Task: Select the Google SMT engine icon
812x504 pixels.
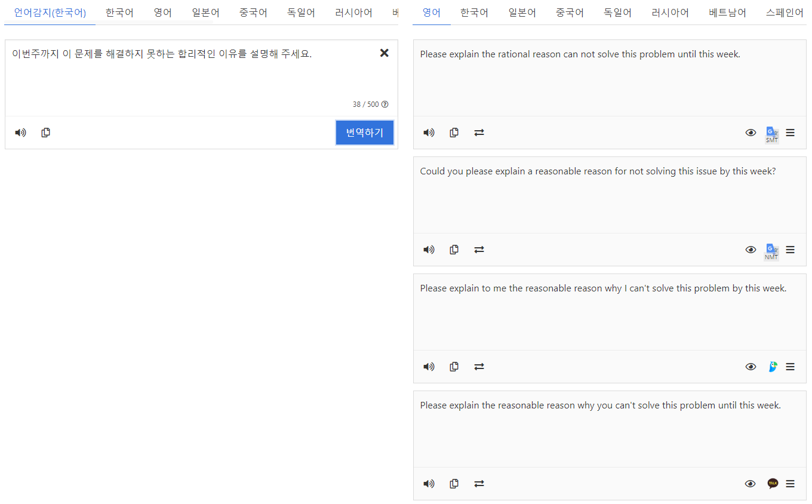Action: point(771,132)
